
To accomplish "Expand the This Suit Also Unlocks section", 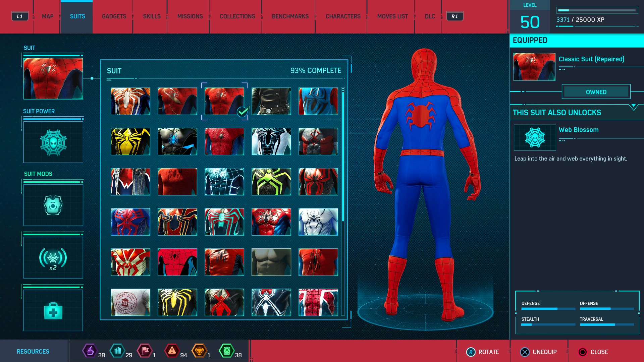I will coord(633,107).
